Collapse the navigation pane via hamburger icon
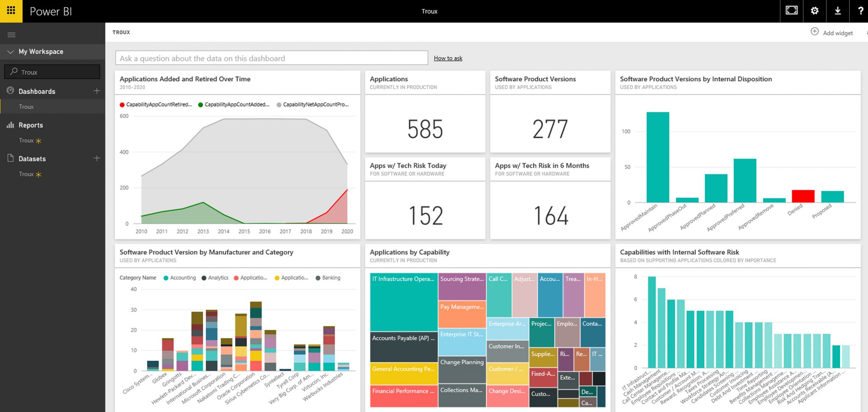The height and width of the screenshot is (412, 868). pos(11,34)
